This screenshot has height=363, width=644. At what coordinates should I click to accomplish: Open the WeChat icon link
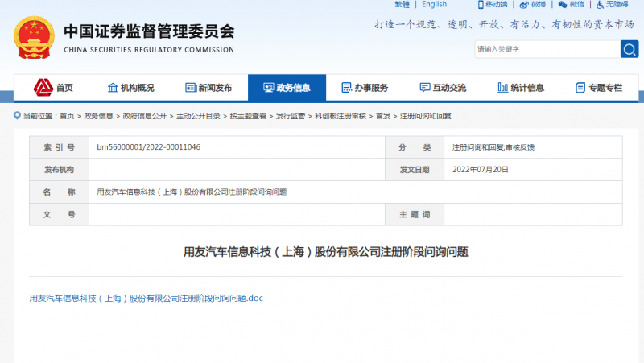click(x=563, y=5)
